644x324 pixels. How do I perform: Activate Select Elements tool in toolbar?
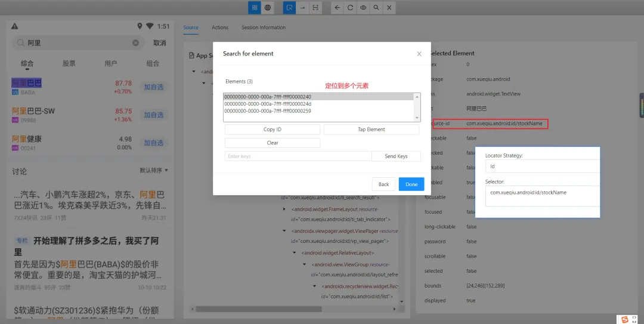(x=290, y=7)
